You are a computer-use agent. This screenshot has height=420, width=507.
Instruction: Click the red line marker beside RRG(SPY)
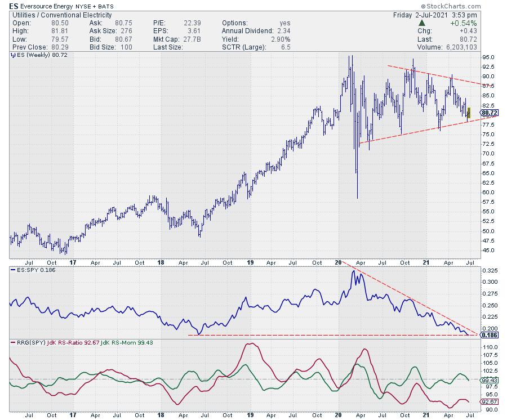pyautogui.click(x=12, y=342)
